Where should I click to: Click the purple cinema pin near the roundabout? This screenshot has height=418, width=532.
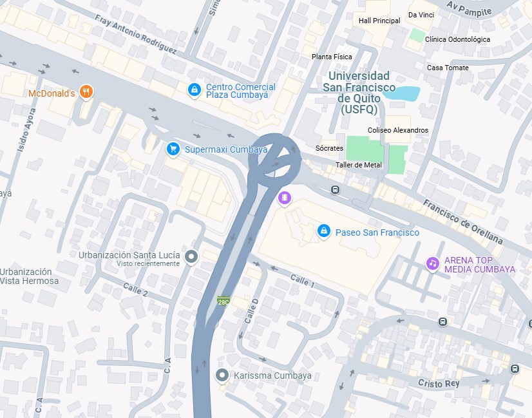285,198
